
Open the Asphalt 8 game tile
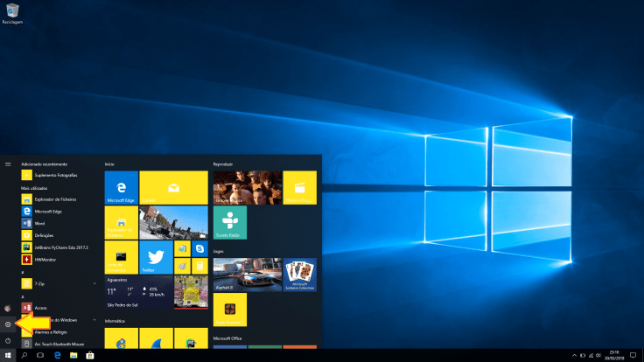click(247, 275)
